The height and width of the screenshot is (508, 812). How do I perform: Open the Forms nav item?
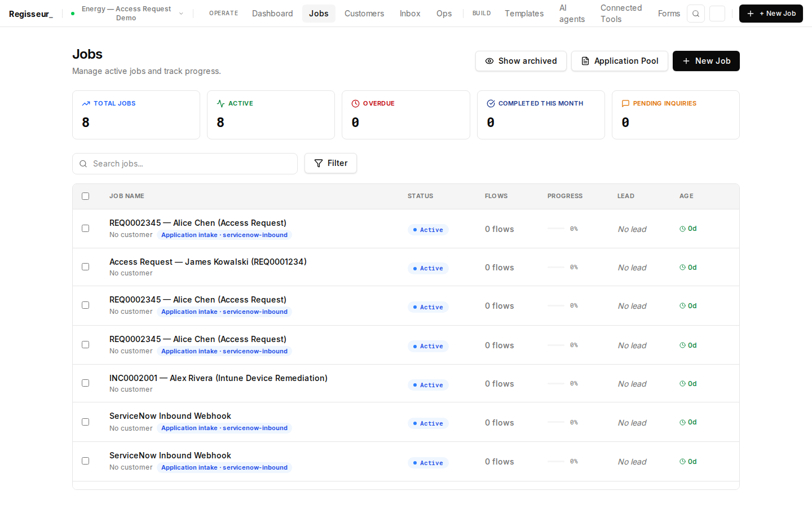pyautogui.click(x=669, y=14)
